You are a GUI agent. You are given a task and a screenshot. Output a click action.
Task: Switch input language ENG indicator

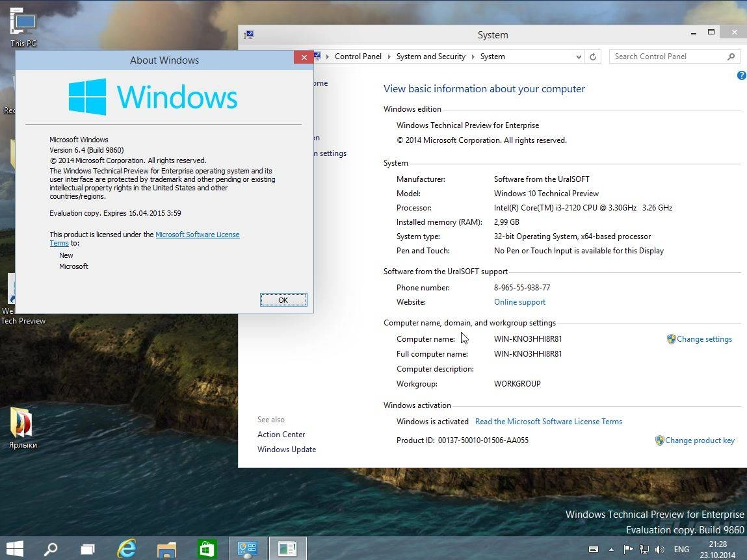click(681, 549)
